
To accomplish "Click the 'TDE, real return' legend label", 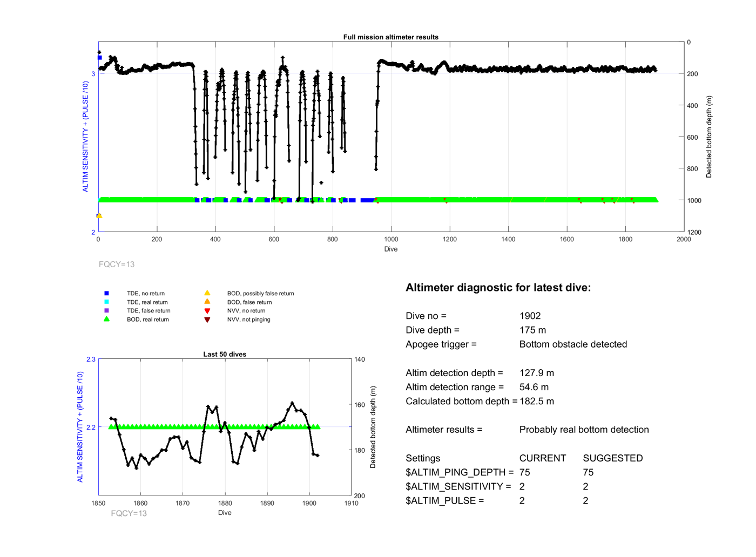I will click(147, 302).
